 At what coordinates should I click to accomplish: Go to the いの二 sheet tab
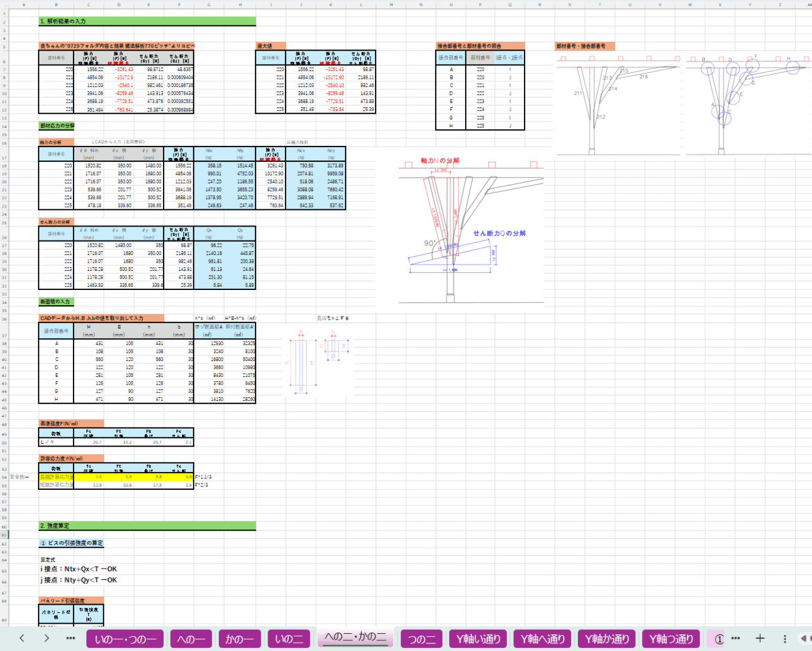click(289, 639)
